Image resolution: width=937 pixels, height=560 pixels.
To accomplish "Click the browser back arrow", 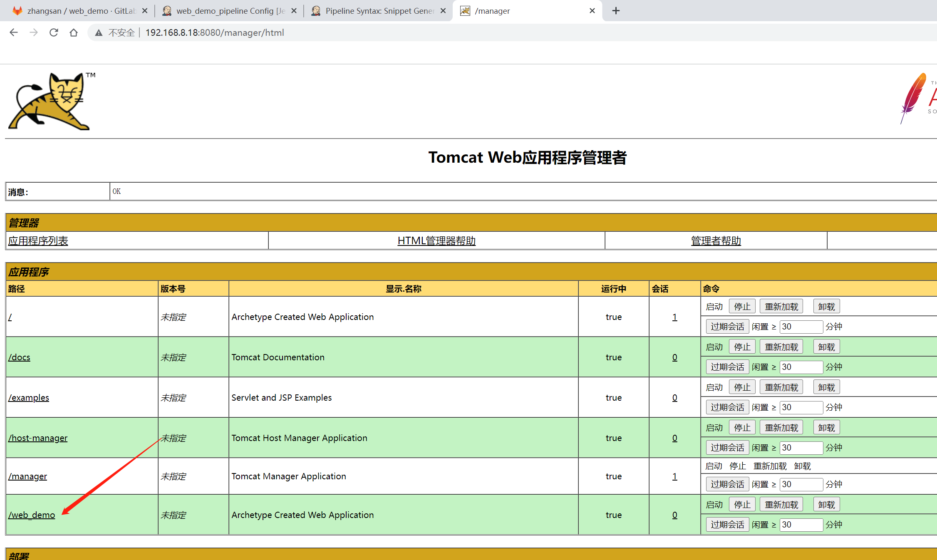I will pos(14,32).
